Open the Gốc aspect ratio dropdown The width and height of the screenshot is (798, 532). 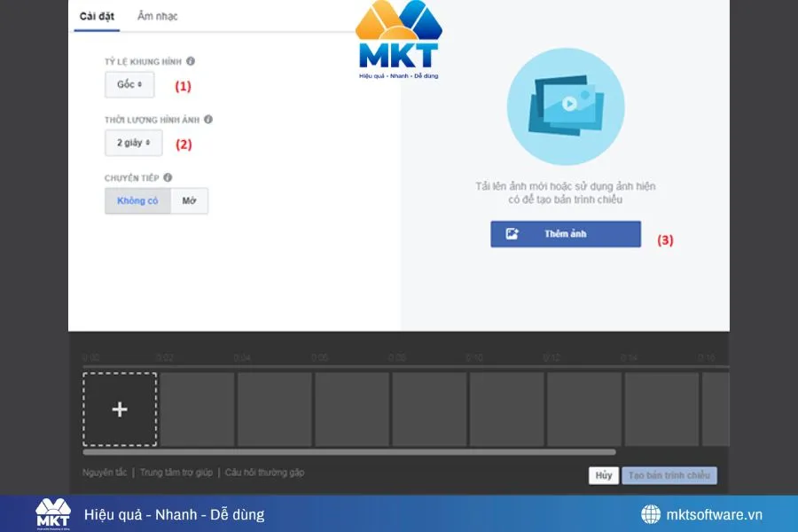pos(129,84)
